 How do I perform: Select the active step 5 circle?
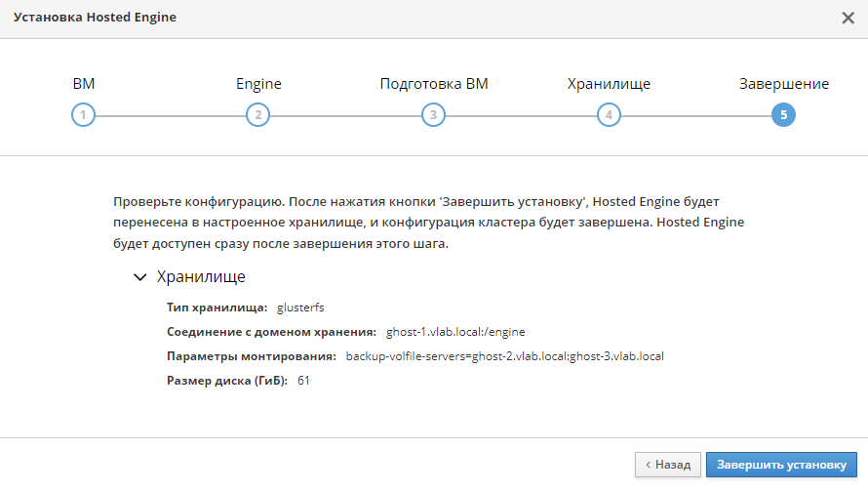pos(783,114)
